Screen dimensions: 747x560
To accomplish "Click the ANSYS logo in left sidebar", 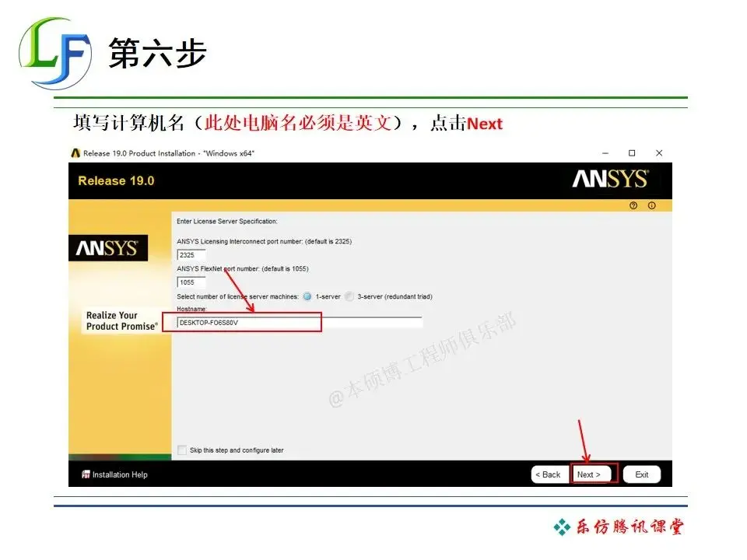I will pyautogui.click(x=107, y=247).
